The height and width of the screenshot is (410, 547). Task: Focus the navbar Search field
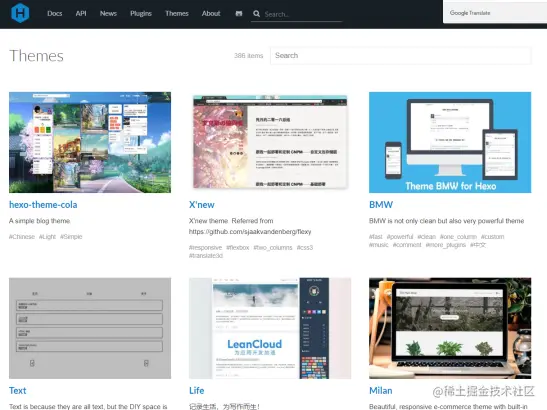click(x=303, y=14)
